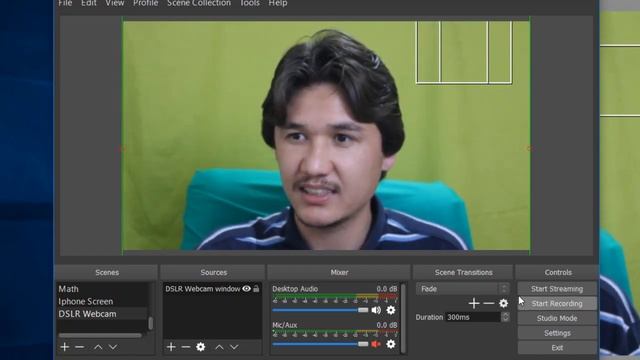
Task: Open the Edit menu
Action: point(89,3)
